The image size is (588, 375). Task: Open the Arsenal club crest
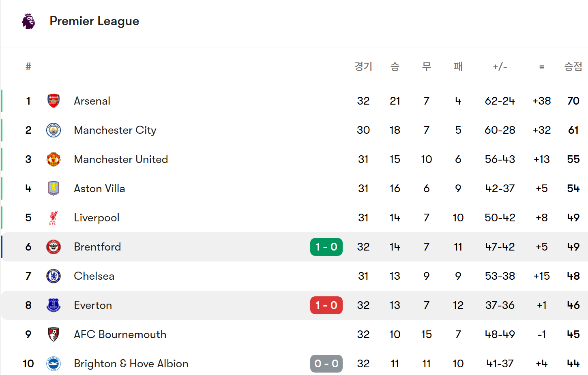pyautogui.click(x=54, y=101)
